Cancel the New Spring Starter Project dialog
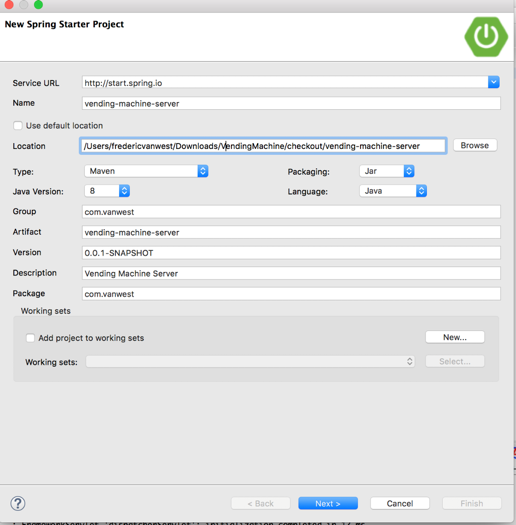This screenshot has height=525, width=516. coord(400,503)
